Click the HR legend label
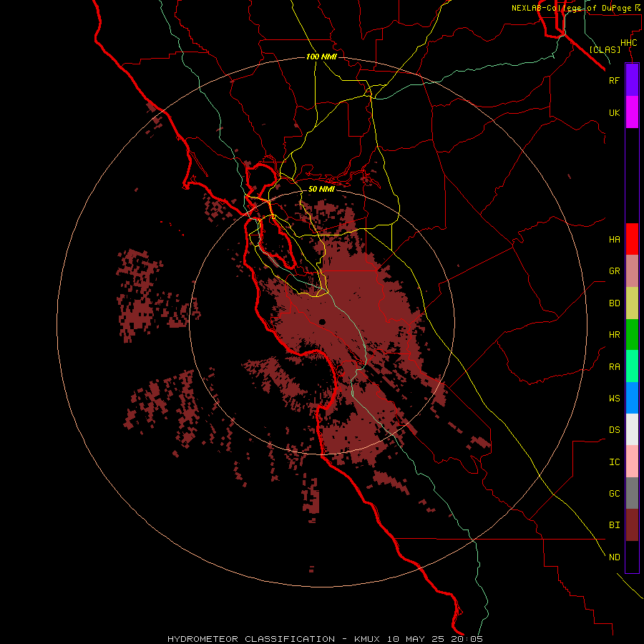Viewport: 644px width, 644px height. pos(614,335)
